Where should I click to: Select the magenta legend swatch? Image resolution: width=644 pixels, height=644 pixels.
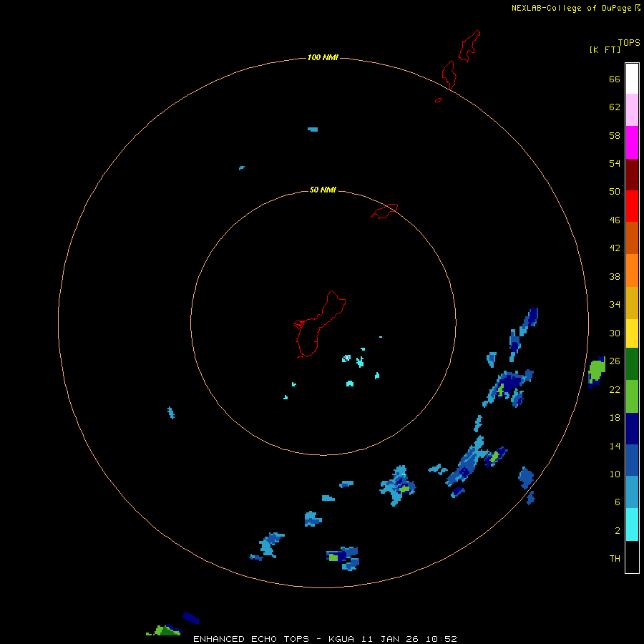(632, 142)
